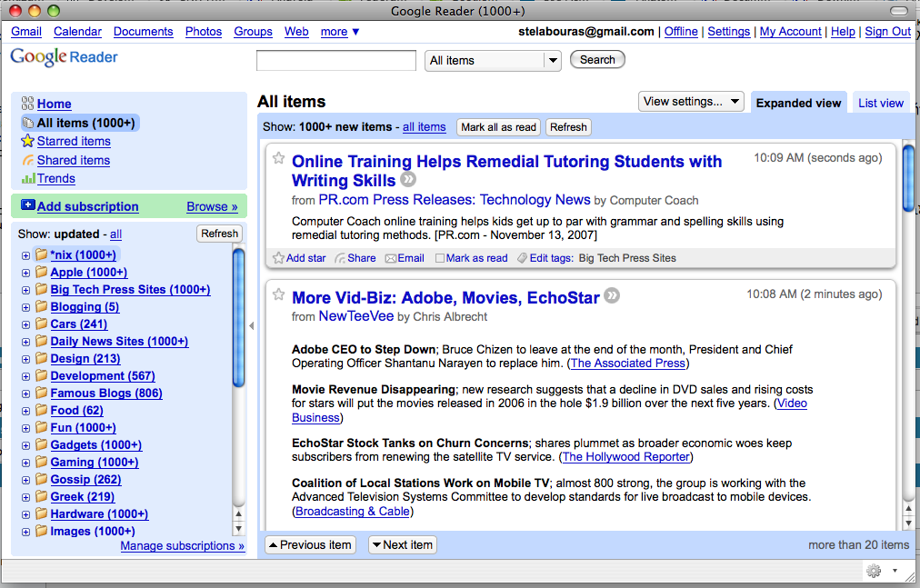Screen dimensions: 920x588
Task: Click the Big Tech Press Sites folder icon
Action: pyautogui.click(x=41, y=289)
